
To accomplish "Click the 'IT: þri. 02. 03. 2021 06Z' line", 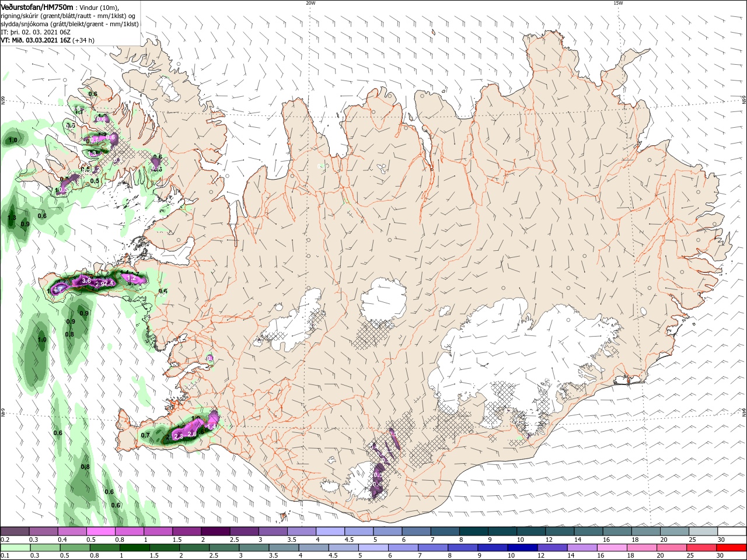I will click(x=36, y=32).
